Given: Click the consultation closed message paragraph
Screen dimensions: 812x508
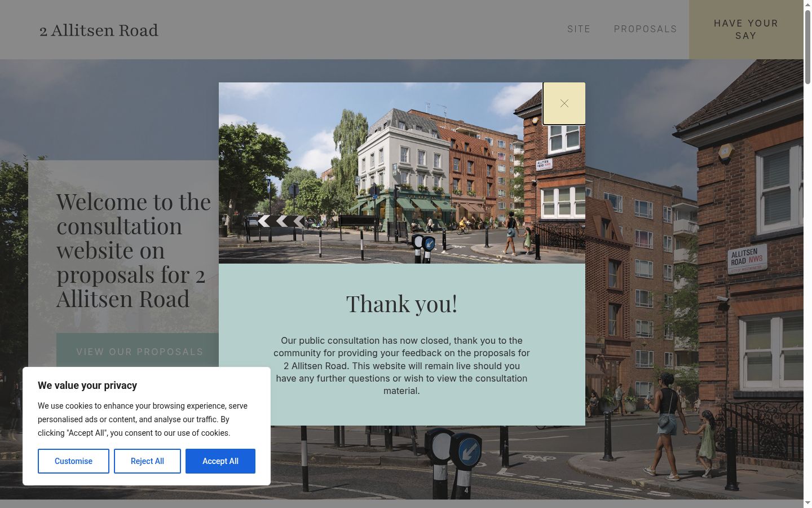Looking at the screenshot, I should 401,366.
